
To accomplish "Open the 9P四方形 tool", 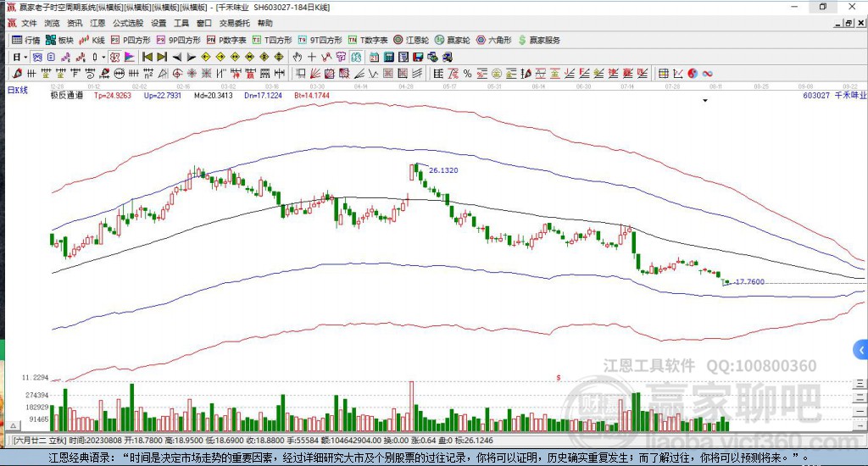I will 178,40.
